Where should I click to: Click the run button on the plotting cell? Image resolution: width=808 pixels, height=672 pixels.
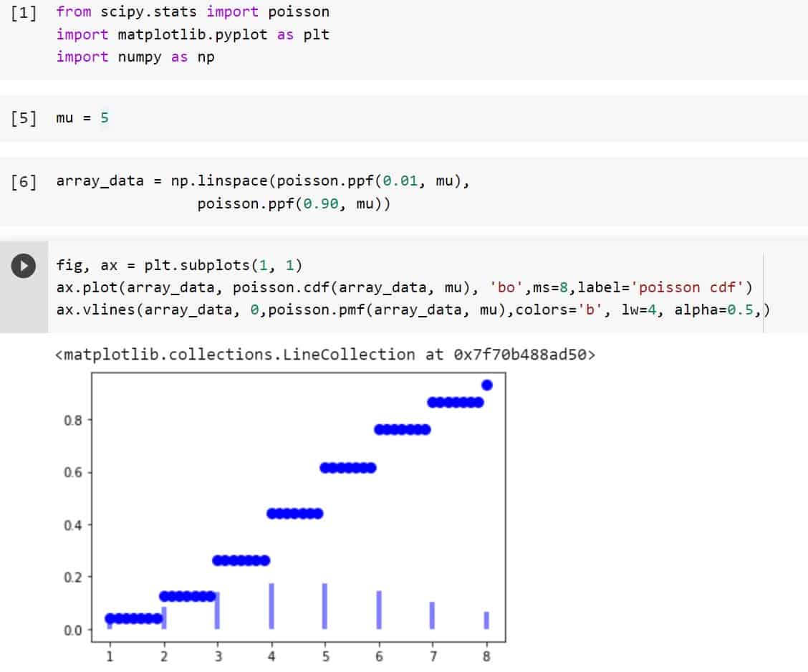point(23,265)
